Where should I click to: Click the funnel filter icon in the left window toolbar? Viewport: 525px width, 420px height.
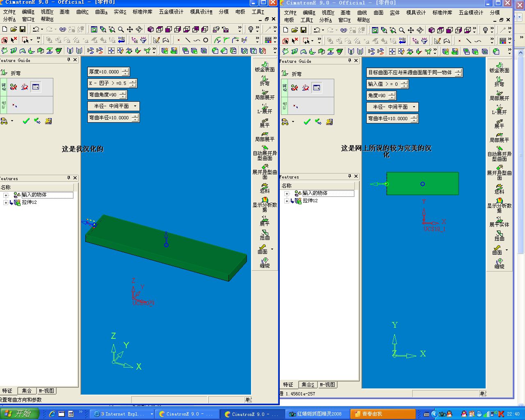click(143, 40)
